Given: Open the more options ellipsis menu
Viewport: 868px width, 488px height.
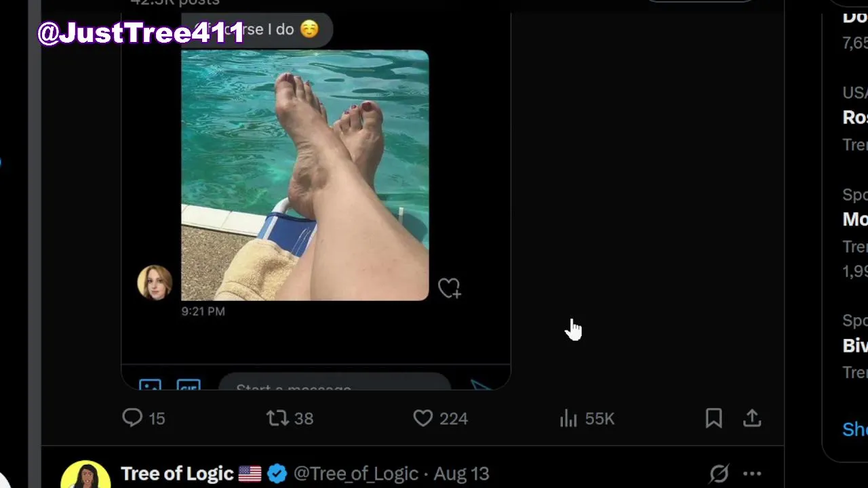Looking at the screenshot, I should pyautogui.click(x=753, y=474).
